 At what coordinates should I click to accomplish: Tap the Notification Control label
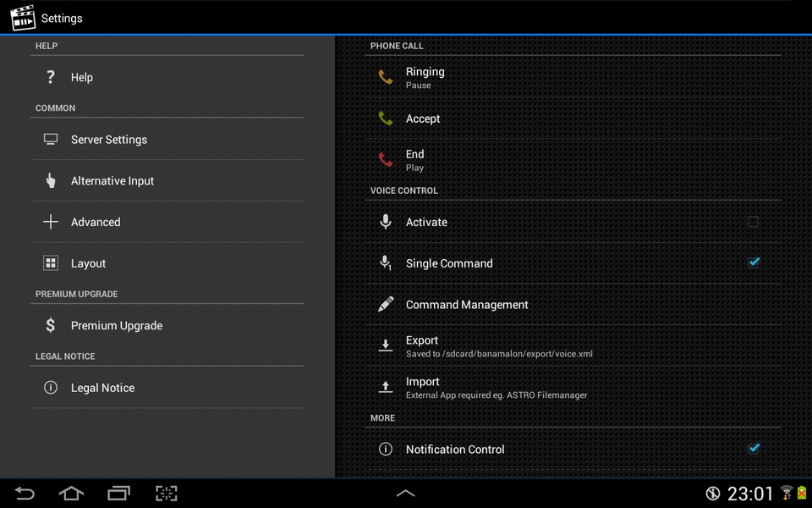[455, 450]
